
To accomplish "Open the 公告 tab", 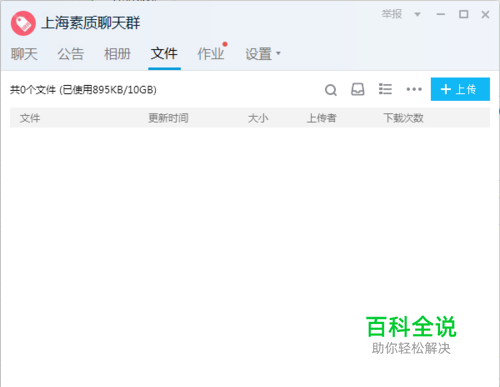I will click(71, 54).
